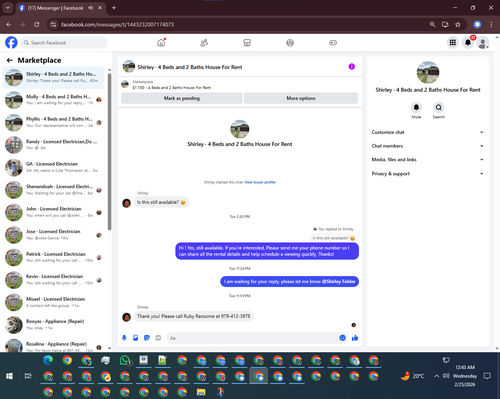Send a thumbs-up like
This screenshot has width=500, height=399.
(x=355, y=338)
